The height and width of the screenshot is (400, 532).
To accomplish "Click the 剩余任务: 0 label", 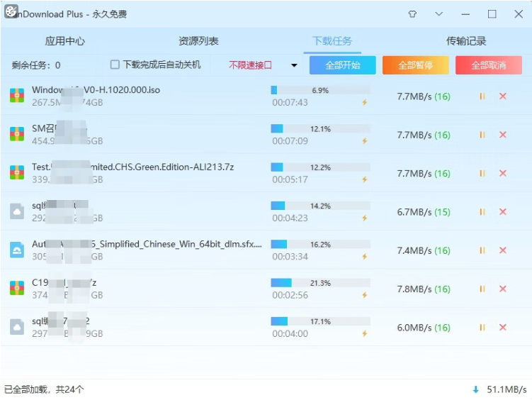I will click(36, 65).
